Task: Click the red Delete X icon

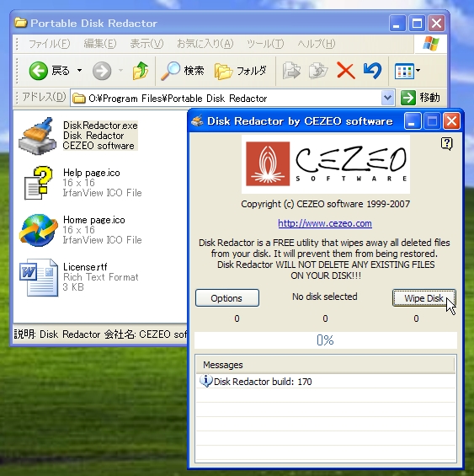Action: click(x=346, y=71)
